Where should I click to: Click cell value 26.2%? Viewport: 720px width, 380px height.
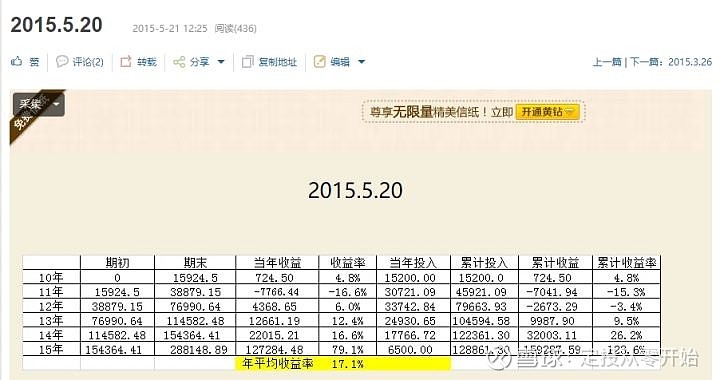point(626,335)
